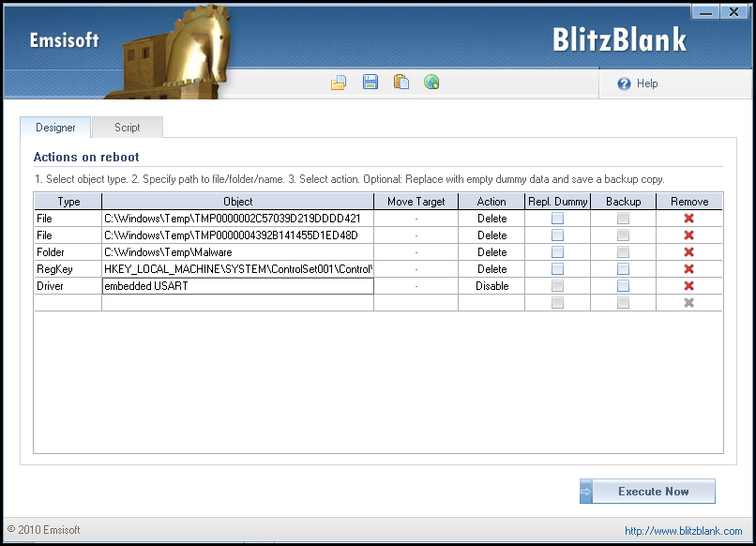This screenshot has height=546, width=756.
Task: Switch to the Designer tab
Action: pos(55,128)
